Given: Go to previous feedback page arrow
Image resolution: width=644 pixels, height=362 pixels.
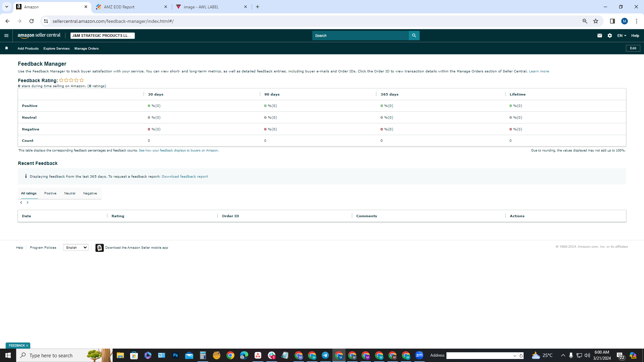Looking at the screenshot, I should [x=21, y=202].
